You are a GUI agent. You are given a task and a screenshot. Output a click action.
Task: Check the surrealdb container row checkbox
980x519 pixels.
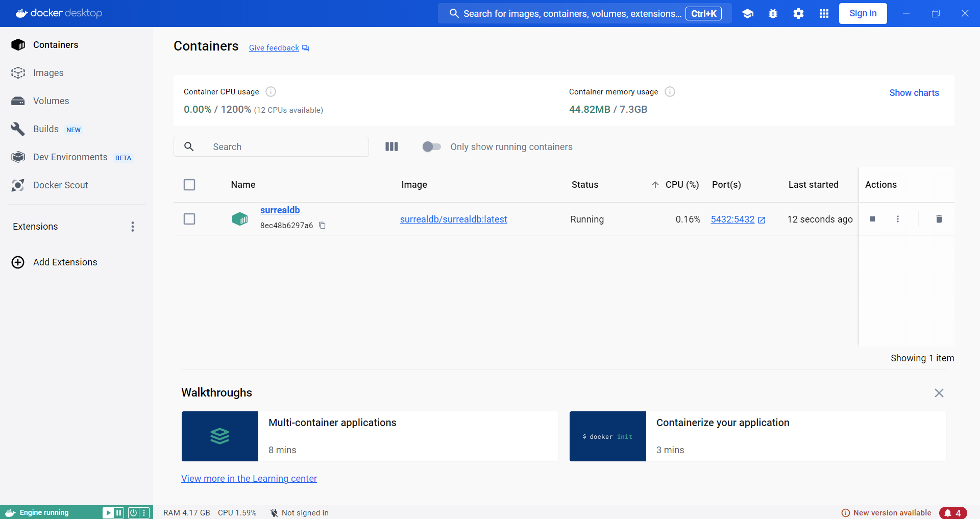click(189, 219)
